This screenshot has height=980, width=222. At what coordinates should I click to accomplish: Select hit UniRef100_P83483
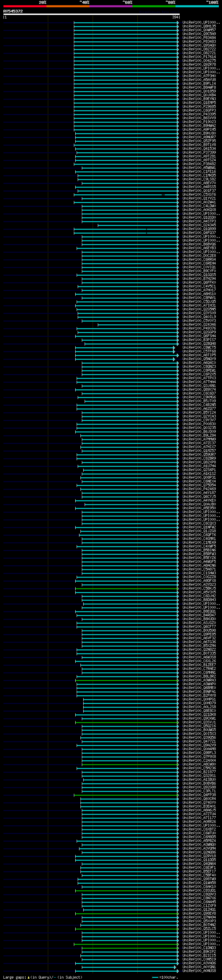tap(199, 42)
